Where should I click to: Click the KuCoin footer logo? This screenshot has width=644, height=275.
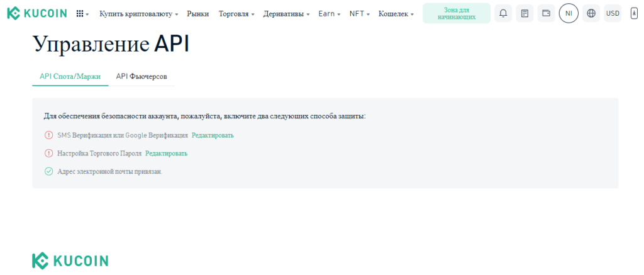tap(70, 261)
